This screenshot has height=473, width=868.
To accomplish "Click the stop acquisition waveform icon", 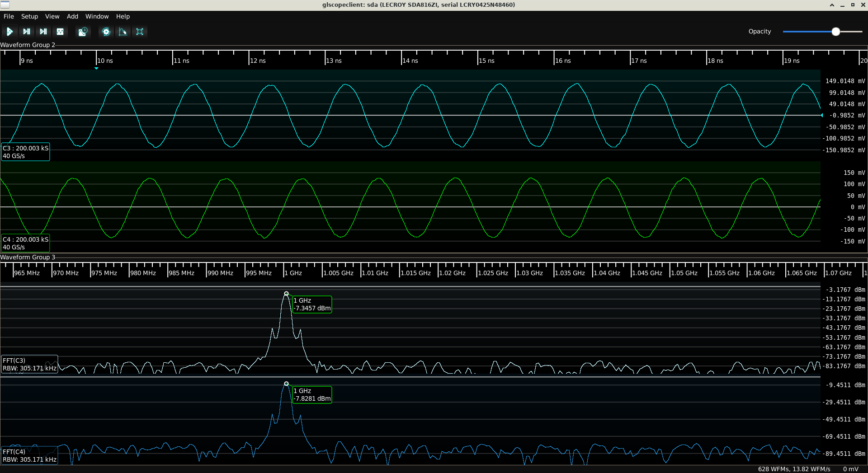I will (60, 32).
